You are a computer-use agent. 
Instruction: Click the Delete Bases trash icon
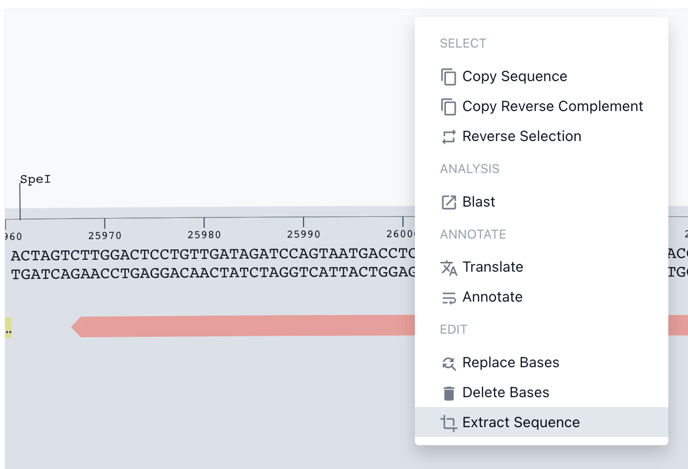[x=448, y=393]
